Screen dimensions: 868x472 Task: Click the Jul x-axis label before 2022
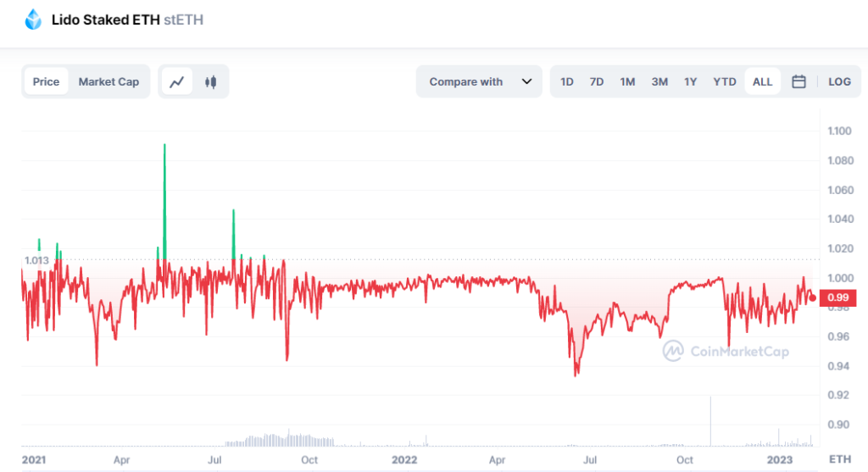(214, 460)
